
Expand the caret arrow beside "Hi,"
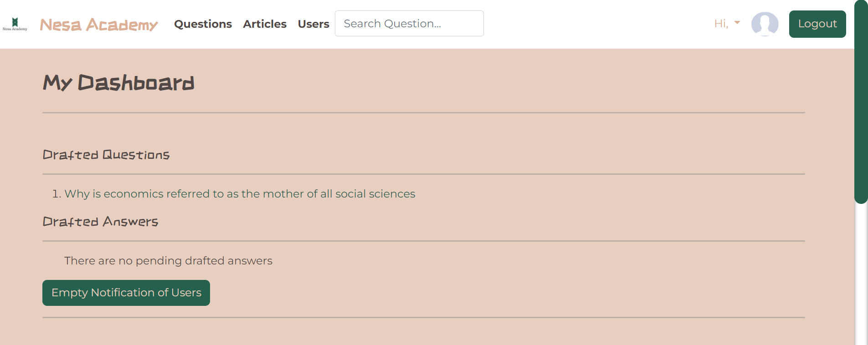(737, 22)
